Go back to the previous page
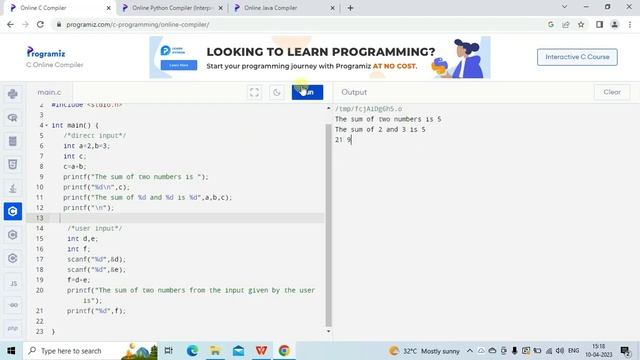The image size is (640, 360). [x=10, y=24]
